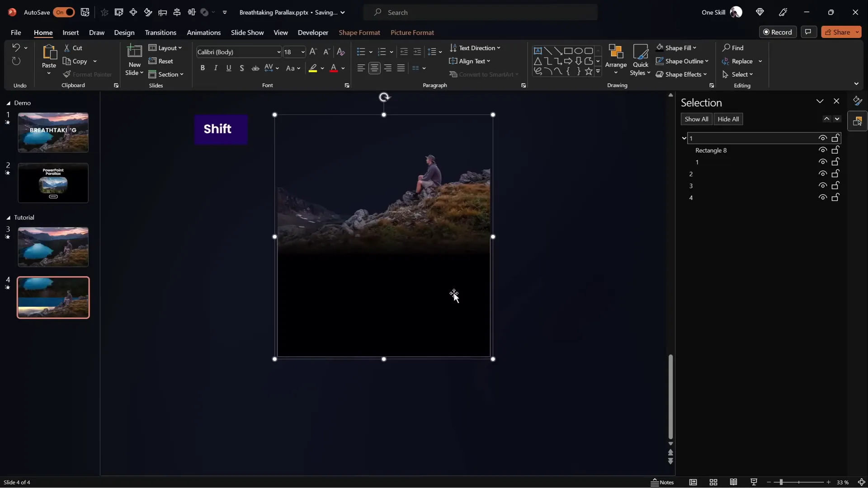Image resolution: width=868 pixels, height=488 pixels.
Task: Select the Text Box tool in shapes gallery
Action: (x=538, y=51)
